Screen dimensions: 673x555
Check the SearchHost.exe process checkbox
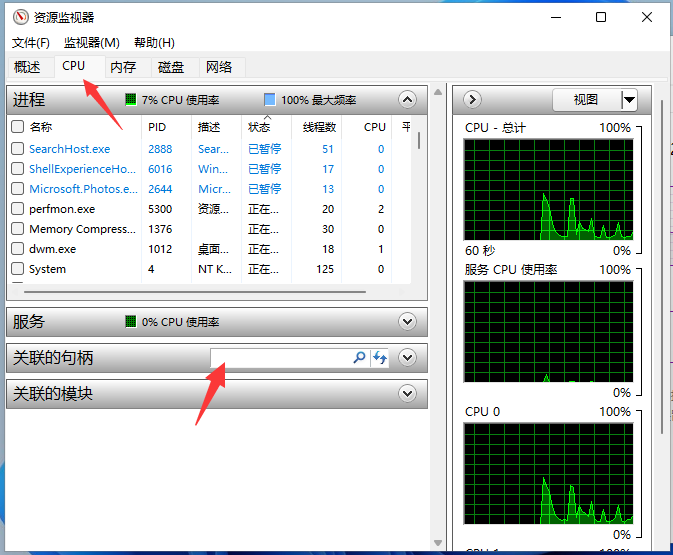point(17,149)
